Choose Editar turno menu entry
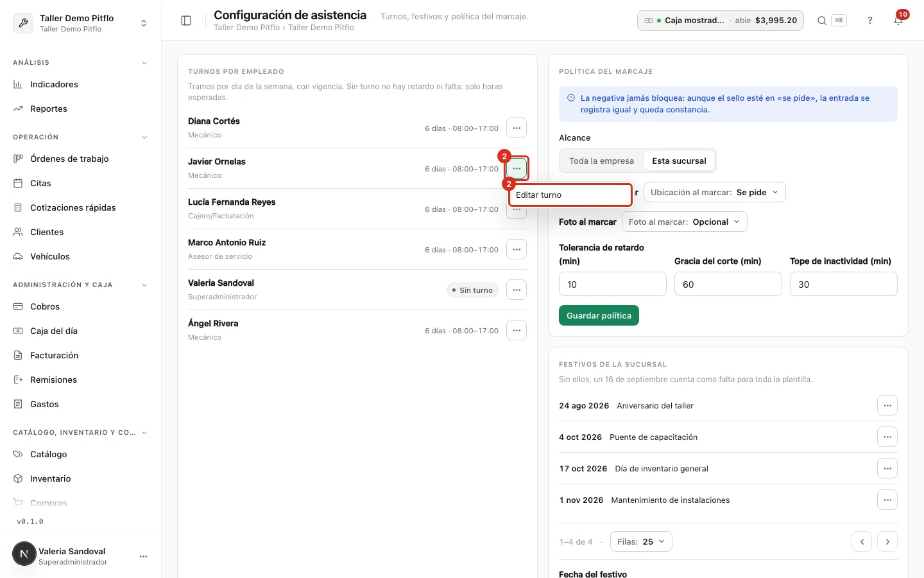This screenshot has height=578, width=924. [x=570, y=195]
